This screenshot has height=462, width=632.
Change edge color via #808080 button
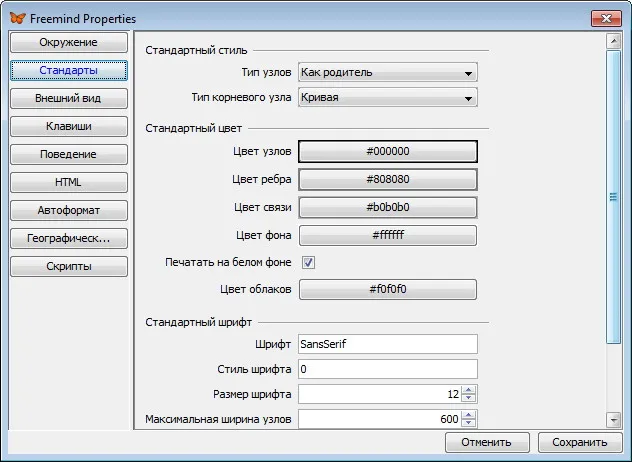click(x=388, y=179)
